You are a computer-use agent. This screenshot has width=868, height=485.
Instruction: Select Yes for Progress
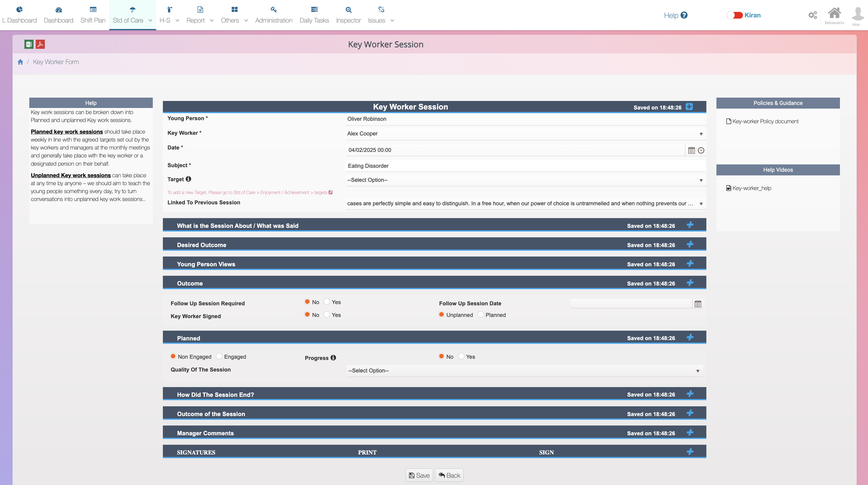click(x=461, y=356)
